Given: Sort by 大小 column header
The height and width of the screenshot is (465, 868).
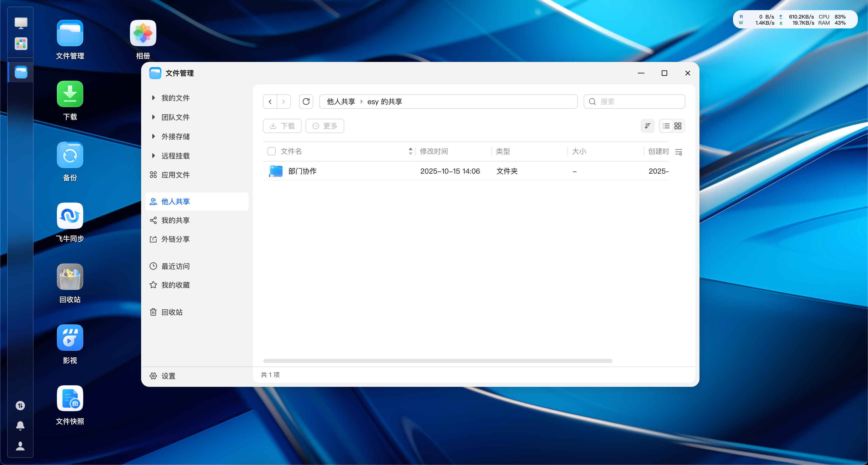Looking at the screenshot, I should pos(579,151).
